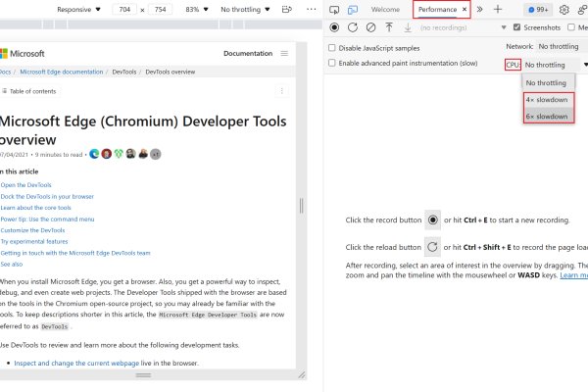This screenshot has height=392, width=588.
Task: Click the Load profile upload arrow icon
Action: 390,27
